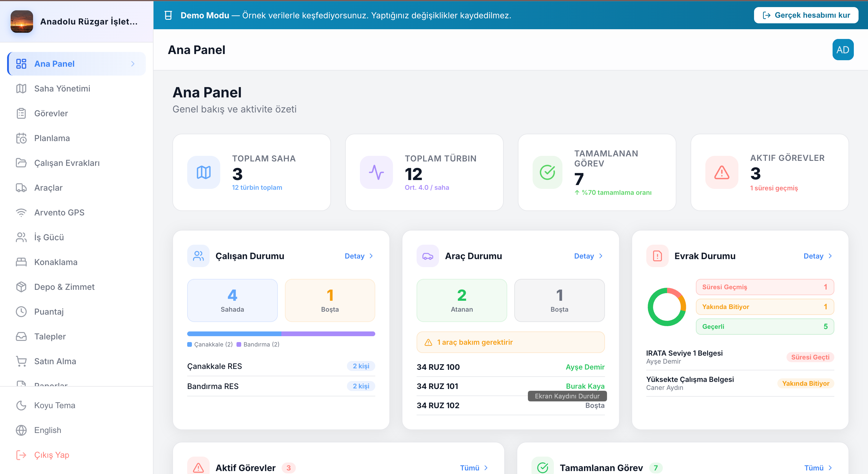This screenshot has height=474, width=868.
Task: Click Gerçek hesabımı kur button
Action: click(806, 15)
